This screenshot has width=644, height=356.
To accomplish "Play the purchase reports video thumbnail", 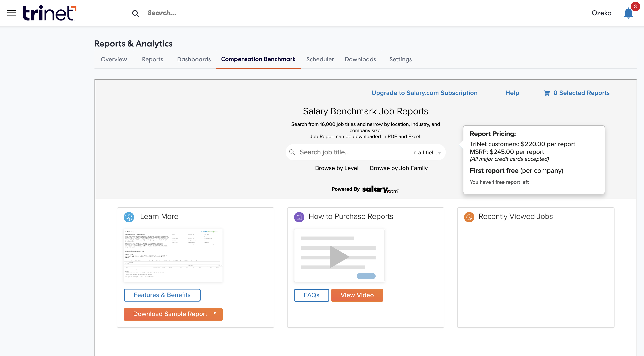I will [x=339, y=256].
